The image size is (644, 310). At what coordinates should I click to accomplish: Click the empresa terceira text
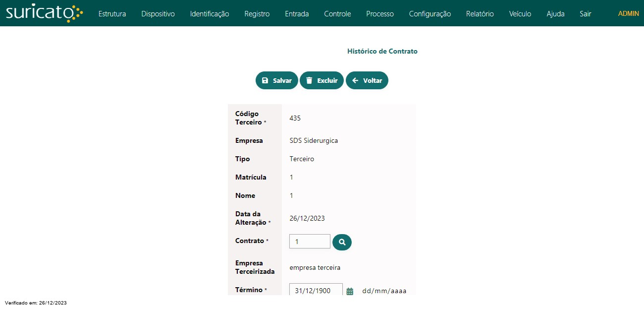[x=315, y=267]
